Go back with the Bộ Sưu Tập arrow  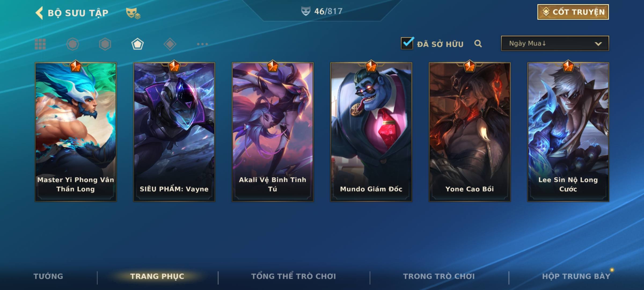tap(39, 13)
